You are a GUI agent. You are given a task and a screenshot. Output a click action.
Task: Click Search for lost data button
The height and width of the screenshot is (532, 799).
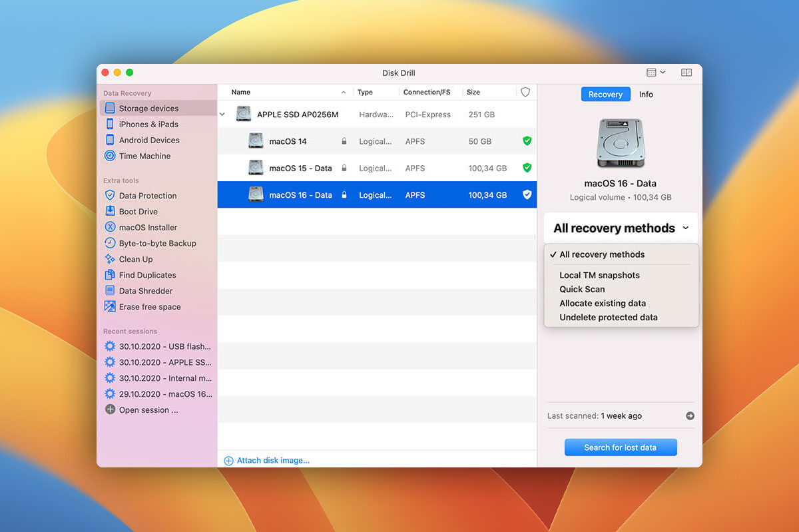tap(621, 447)
